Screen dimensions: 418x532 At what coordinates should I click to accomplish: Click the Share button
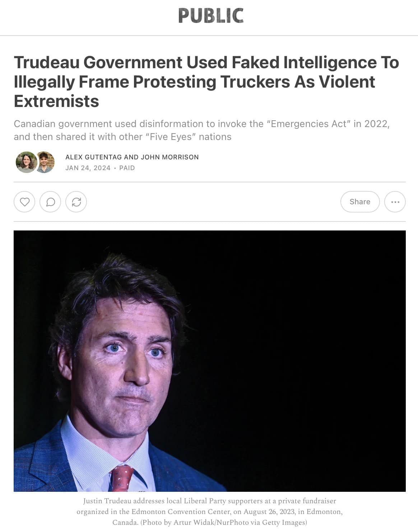[x=360, y=202]
